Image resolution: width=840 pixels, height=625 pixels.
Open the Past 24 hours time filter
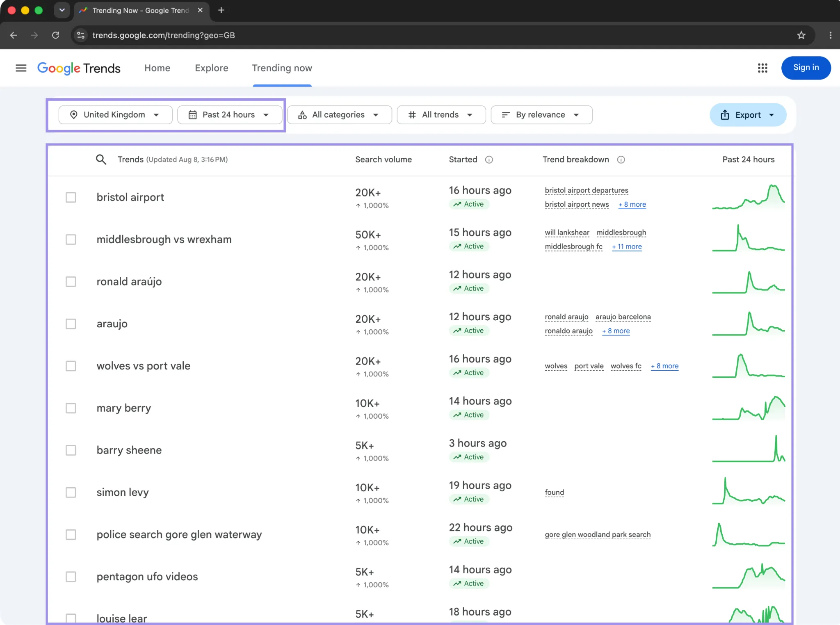230,115
